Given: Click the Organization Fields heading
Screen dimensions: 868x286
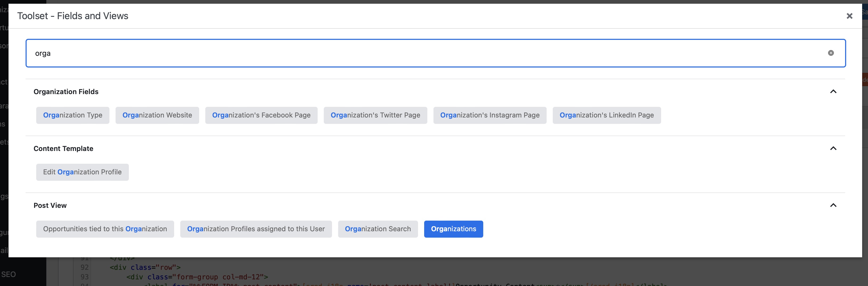Looking at the screenshot, I should [66, 91].
